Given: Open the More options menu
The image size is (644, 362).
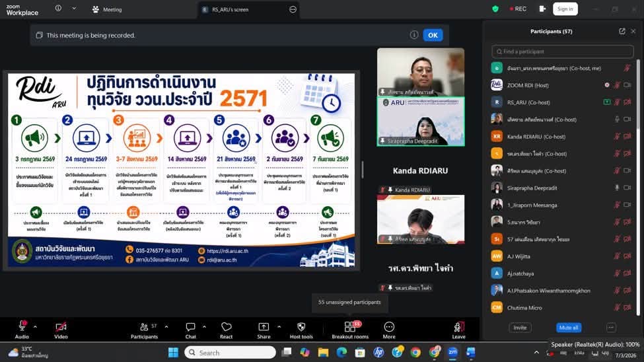Looking at the screenshot, I should [x=389, y=330].
